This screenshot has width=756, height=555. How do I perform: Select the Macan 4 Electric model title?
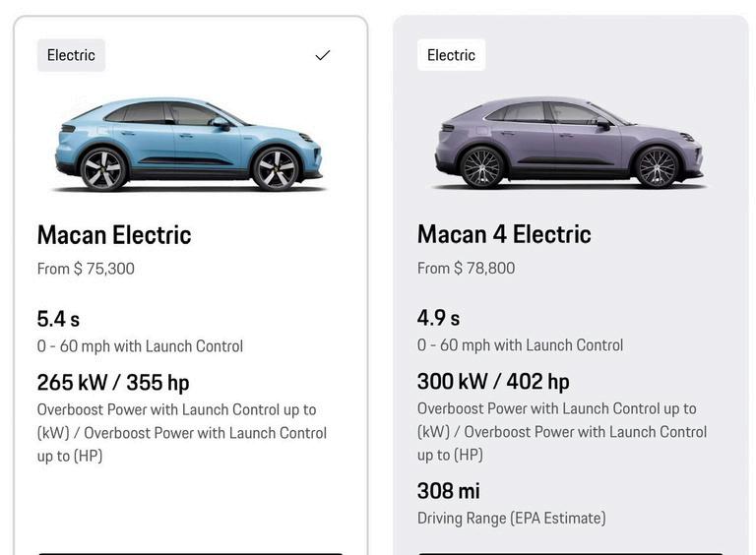point(504,235)
